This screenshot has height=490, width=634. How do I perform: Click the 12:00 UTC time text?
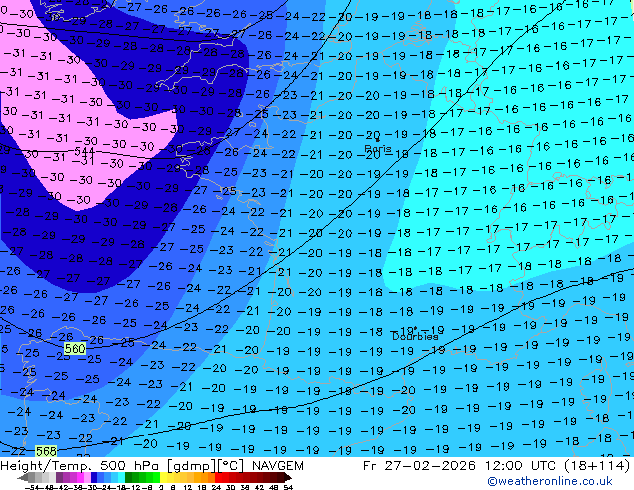[x=522, y=466]
